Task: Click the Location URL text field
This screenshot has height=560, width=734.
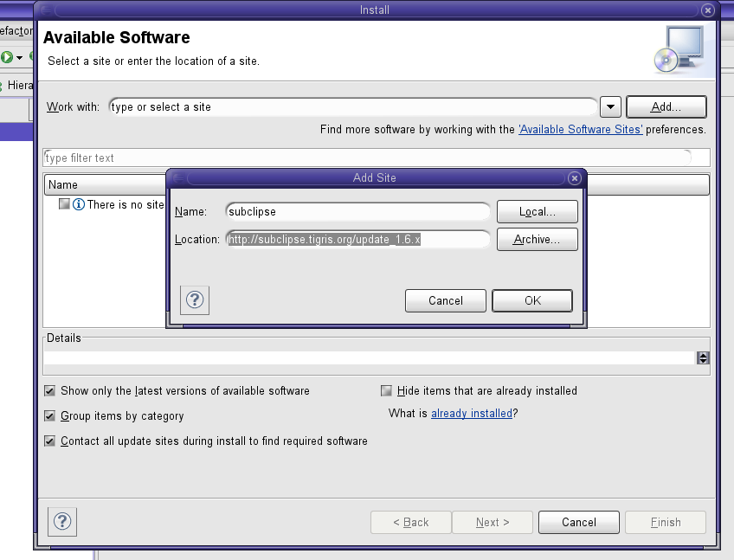Action: click(x=357, y=240)
